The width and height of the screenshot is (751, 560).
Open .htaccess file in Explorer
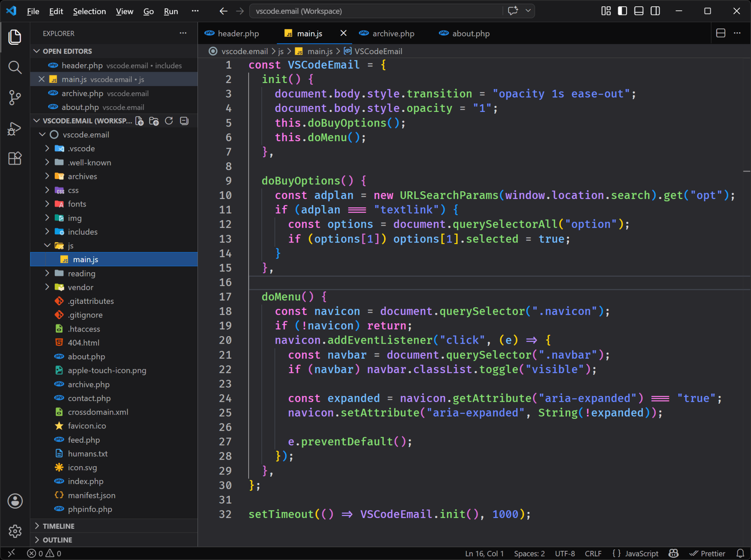(x=114, y=329)
